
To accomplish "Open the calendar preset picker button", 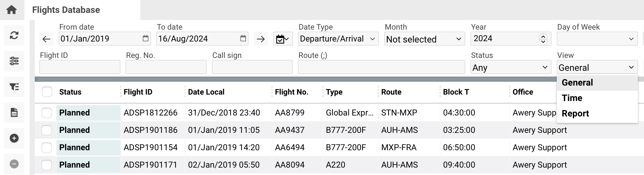I will [282, 39].
